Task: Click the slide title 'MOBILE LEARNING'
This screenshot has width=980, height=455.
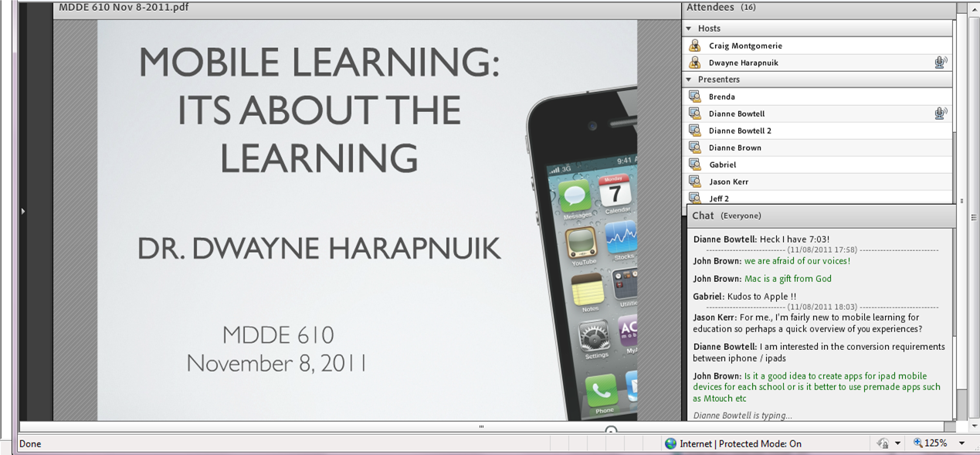Action: (319, 62)
